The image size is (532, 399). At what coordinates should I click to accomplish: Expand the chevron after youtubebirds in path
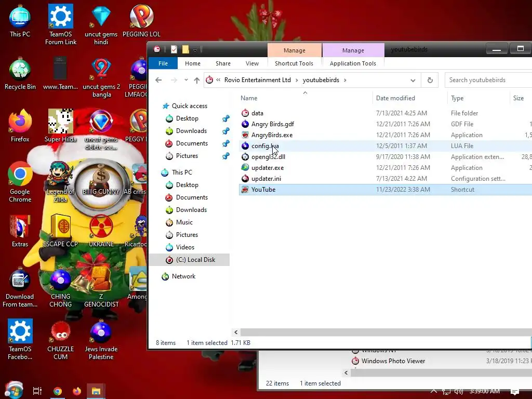pos(345,80)
